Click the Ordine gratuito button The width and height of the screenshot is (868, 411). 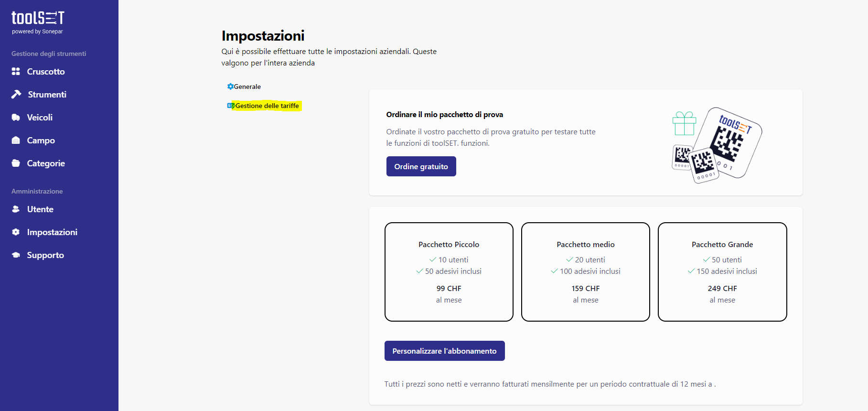point(421,166)
